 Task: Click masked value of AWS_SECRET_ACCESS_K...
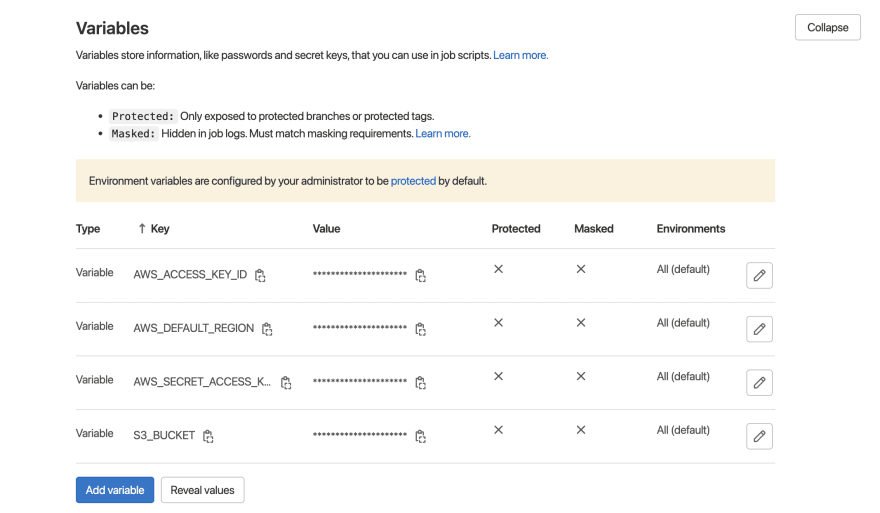360,381
